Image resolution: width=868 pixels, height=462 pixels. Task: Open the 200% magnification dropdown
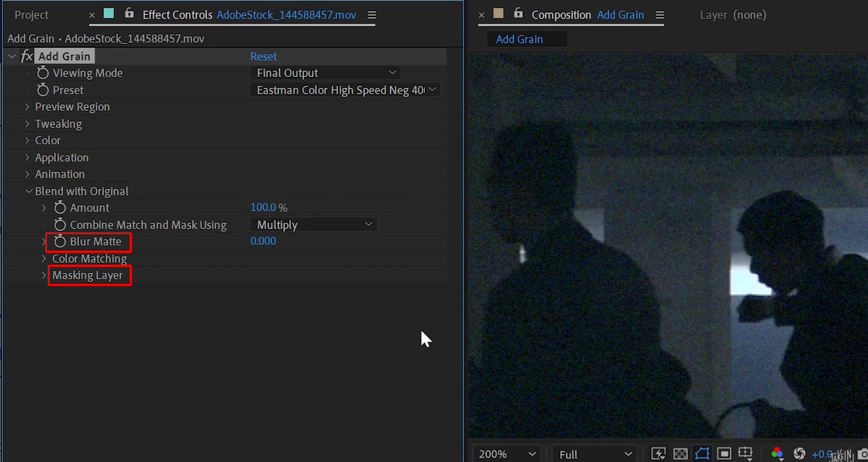point(506,453)
